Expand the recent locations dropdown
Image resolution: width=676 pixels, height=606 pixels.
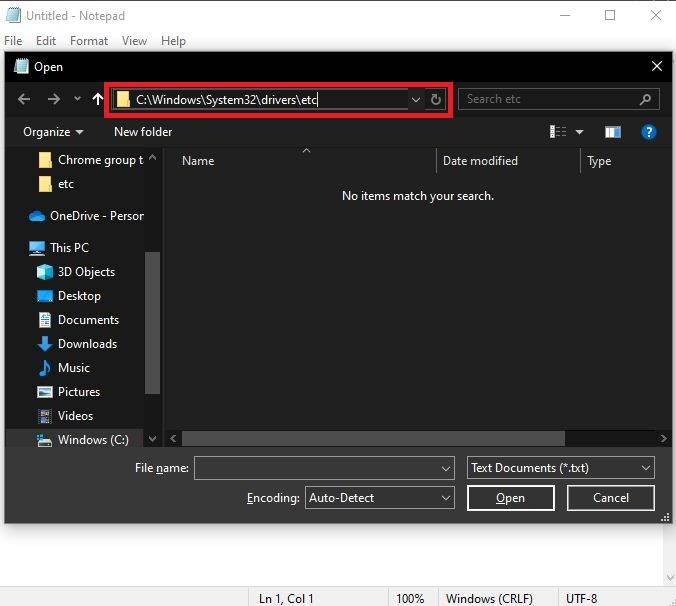[x=77, y=99]
